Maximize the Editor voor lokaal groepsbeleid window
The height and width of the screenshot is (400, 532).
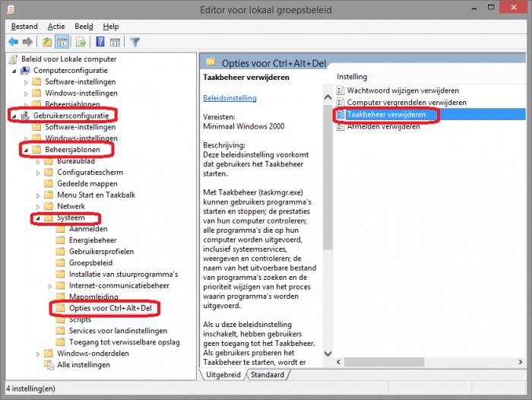click(x=491, y=8)
